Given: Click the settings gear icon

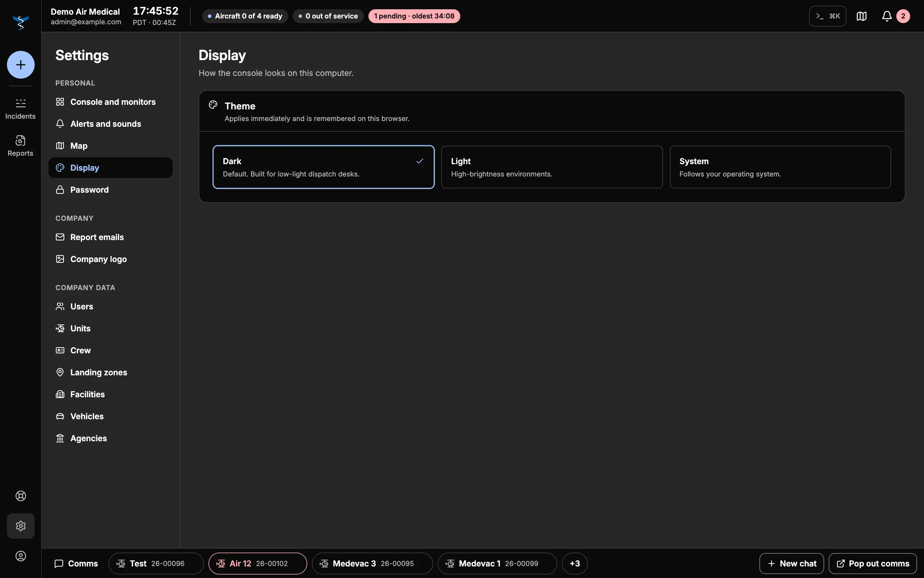Looking at the screenshot, I should [21, 526].
